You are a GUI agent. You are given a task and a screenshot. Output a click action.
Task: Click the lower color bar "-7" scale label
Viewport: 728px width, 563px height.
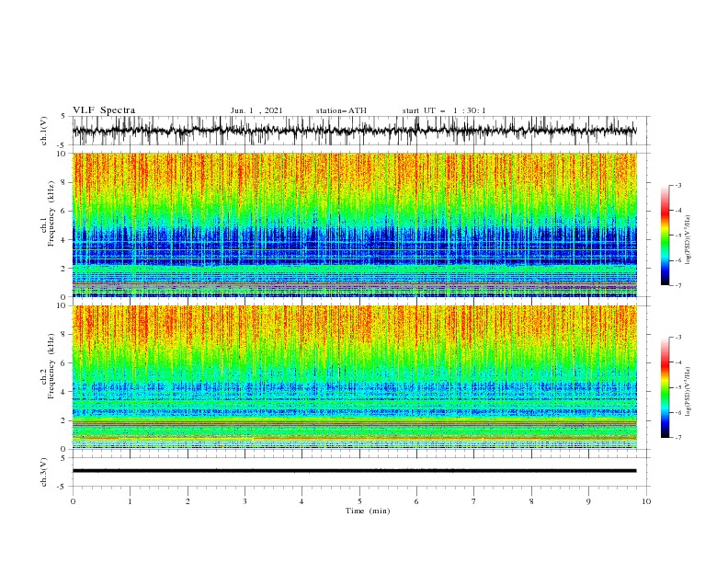tap(677, 438)
